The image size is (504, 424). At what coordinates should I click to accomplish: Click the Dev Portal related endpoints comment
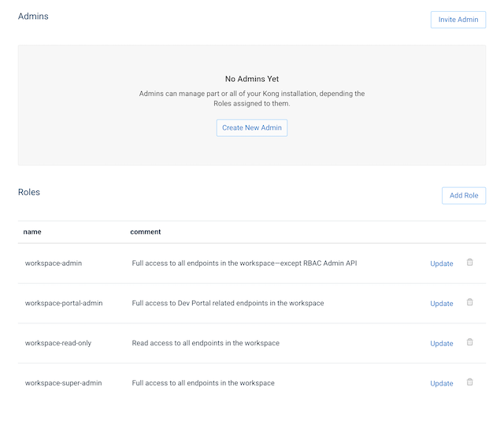pos(228,304)
